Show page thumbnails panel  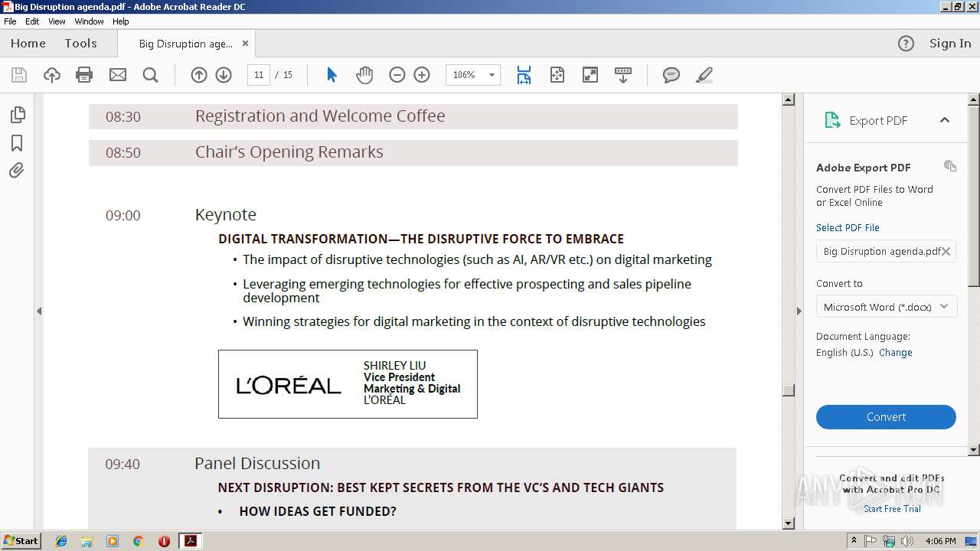17,115
